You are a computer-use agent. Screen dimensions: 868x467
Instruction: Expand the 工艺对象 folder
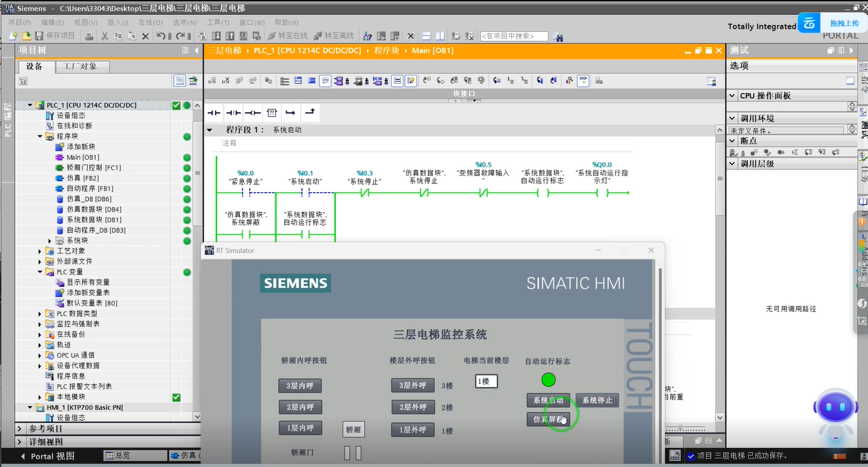pos(40,251)
